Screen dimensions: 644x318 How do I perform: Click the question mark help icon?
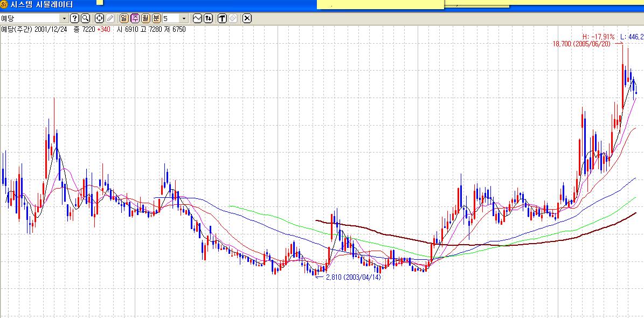click(x=75, y=18)
